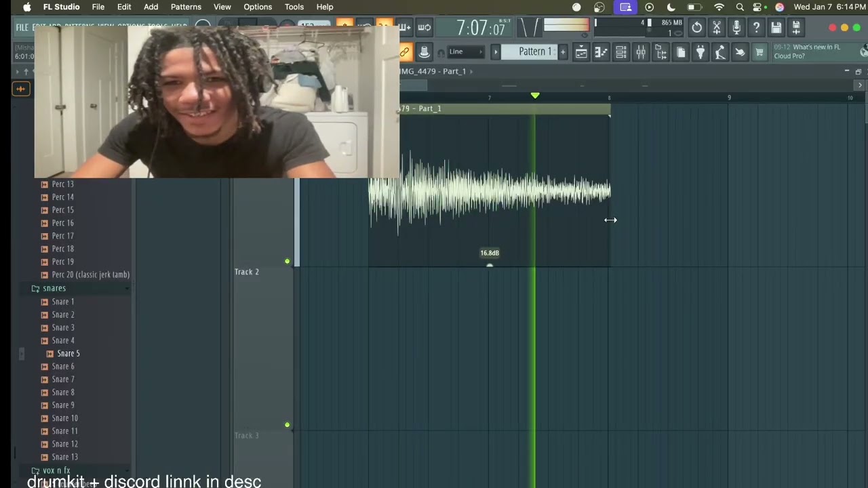Open the Playlist view icon
Viewport: 868px width, 488px height.
click(x=581, y=52)
